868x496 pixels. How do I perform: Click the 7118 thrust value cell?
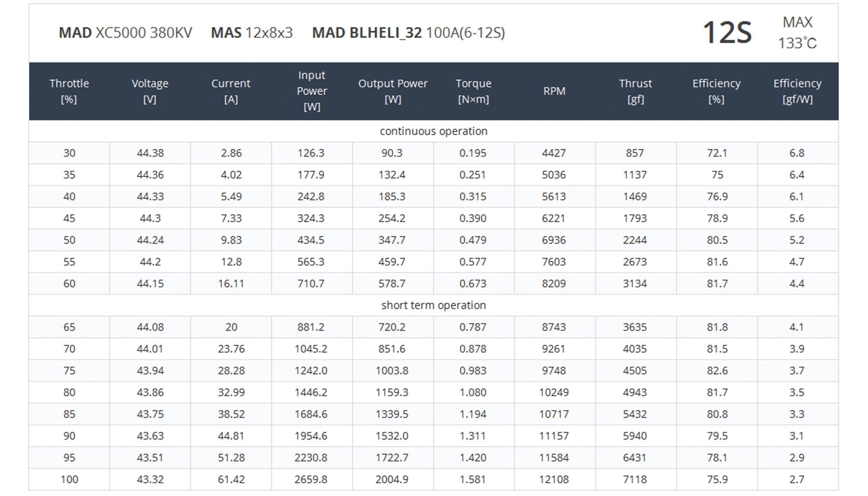635,480
